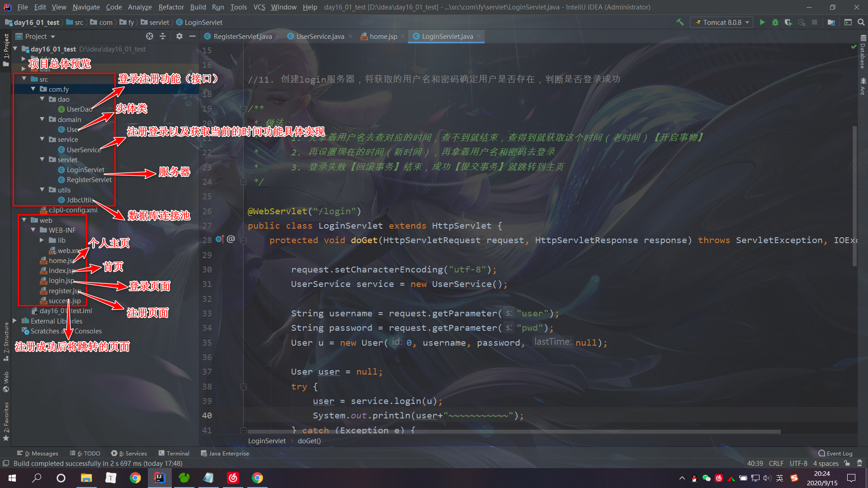Open Search Everywhere magnifier
The height and width of the screenshot is (488, 868).
pos(861,22)
